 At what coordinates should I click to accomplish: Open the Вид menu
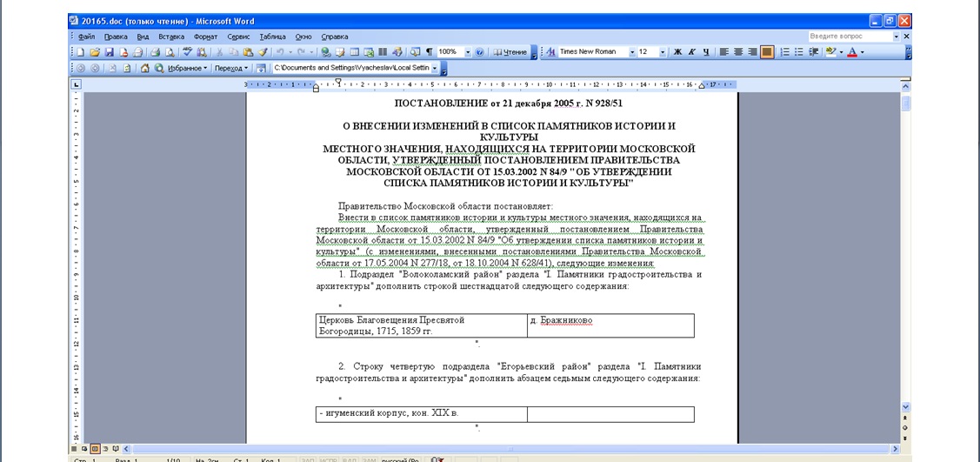coord(143,37)
